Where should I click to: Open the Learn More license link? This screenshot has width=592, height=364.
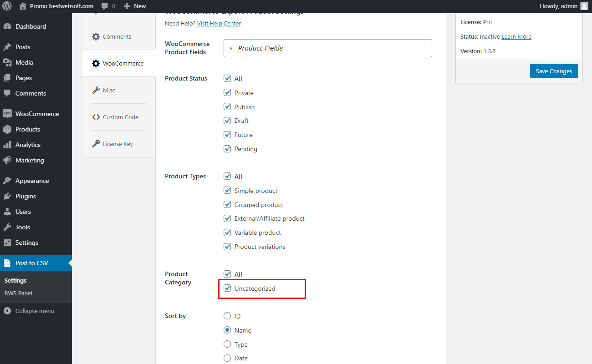point(516,37)
